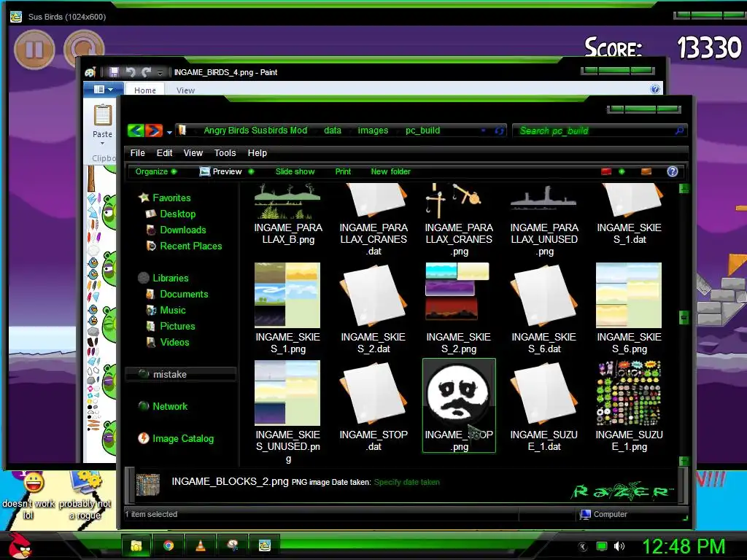The width and height of the screenshot is (747, 560).
Task: Click the Preview button
Action: tap(220, 171)
